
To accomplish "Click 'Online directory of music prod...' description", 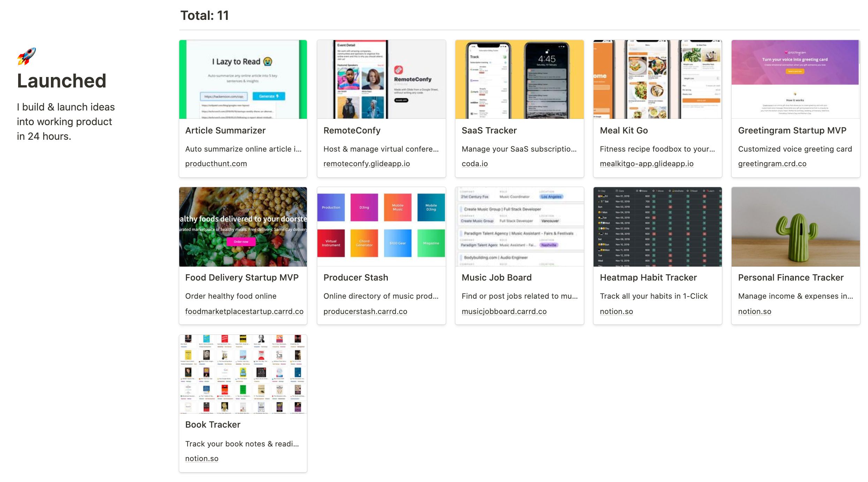I will point(381,296).
